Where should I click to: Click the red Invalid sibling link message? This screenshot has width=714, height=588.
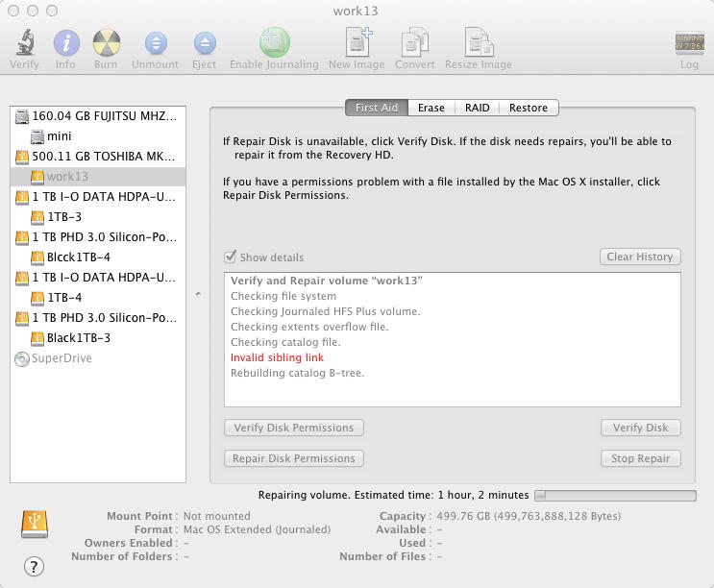pyautogui.click(x=277, y=357)
